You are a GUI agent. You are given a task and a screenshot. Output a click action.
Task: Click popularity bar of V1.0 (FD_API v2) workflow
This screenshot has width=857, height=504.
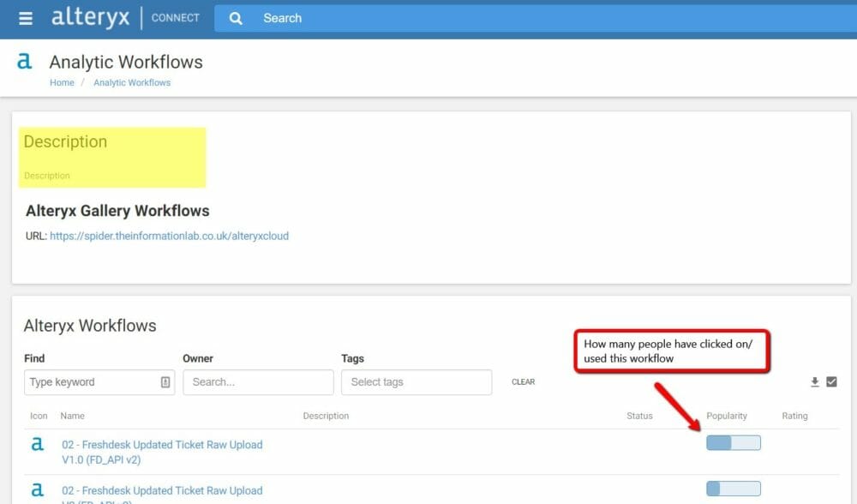point(733,443)
